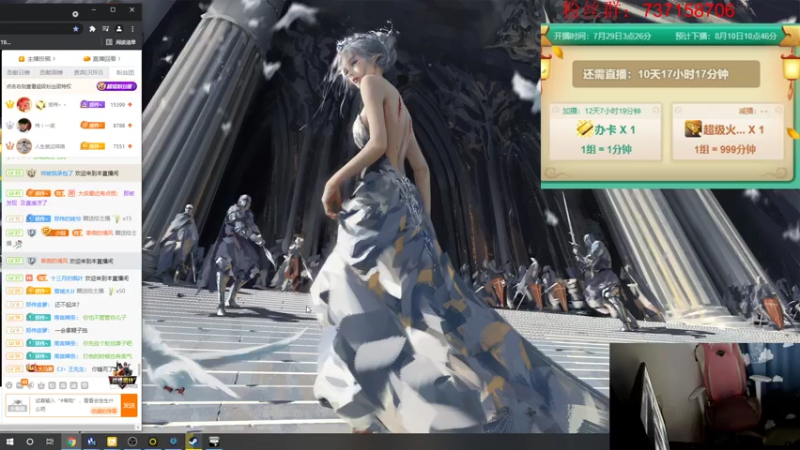Click the emoji face icon in the chat toolbar
The height and width of the screenshot is (450, 800).
9,385
